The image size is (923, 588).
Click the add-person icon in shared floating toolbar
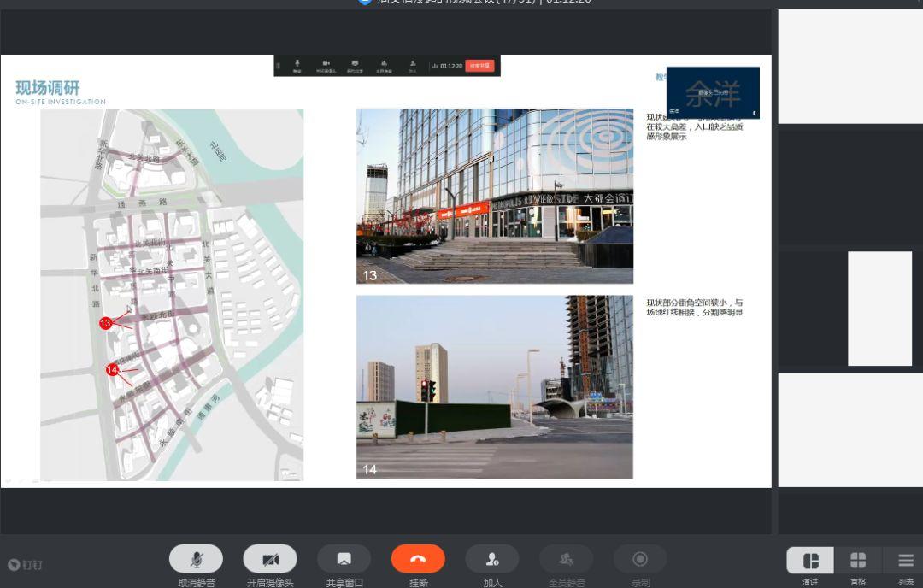tap(413, 65)
